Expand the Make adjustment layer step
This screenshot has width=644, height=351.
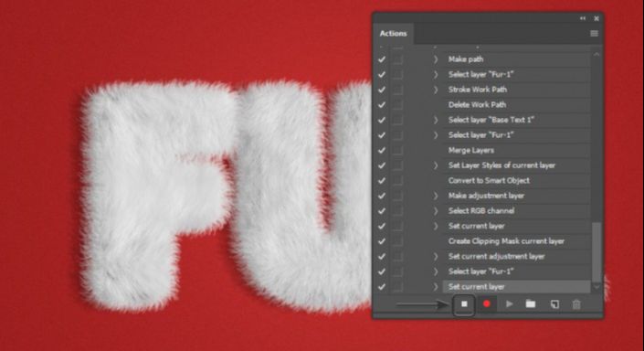click(436, 196)
